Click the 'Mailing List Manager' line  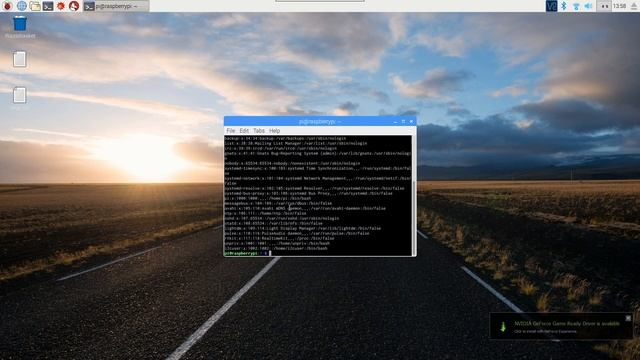click(x=296, y=143)
